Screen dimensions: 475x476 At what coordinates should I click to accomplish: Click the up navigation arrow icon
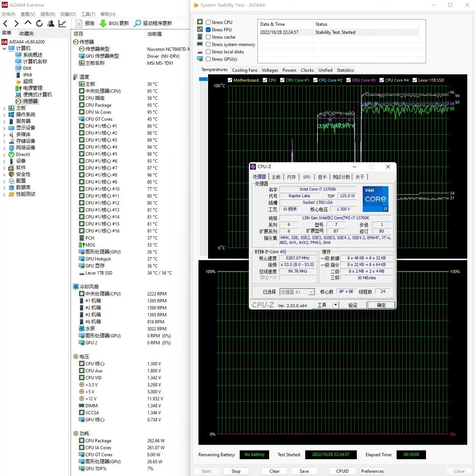[x=28, y=23]
